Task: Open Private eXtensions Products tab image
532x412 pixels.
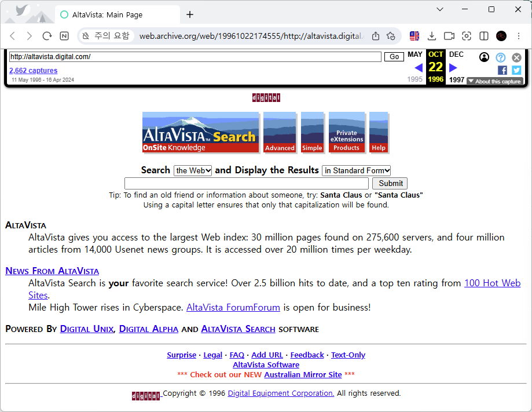Action: click(347, 132)
